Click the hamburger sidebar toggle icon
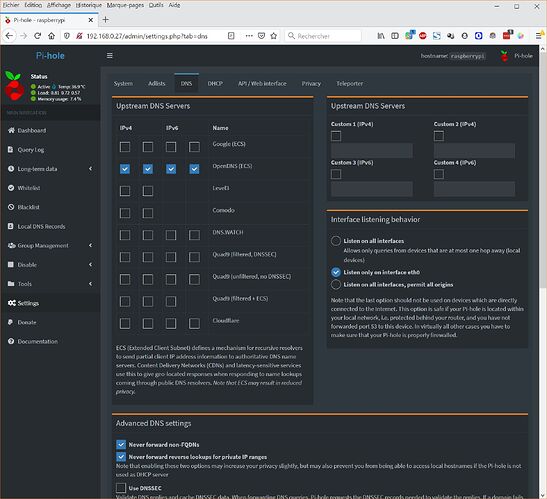 click(110, 56)
